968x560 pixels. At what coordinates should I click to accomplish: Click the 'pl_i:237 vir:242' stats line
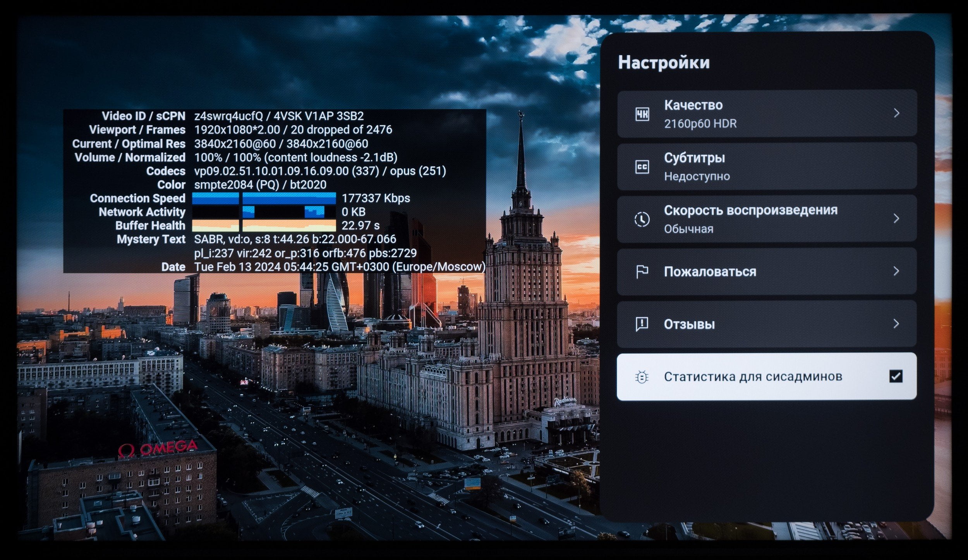coord(306,253)
